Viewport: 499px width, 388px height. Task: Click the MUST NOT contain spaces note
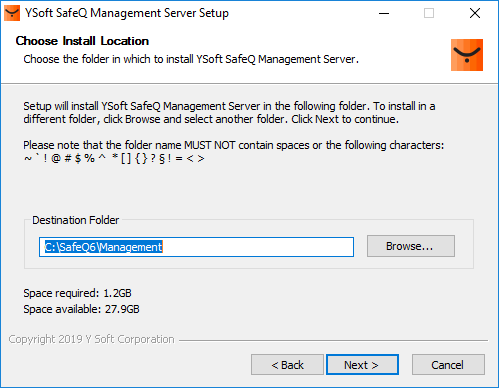coord(233,145)
